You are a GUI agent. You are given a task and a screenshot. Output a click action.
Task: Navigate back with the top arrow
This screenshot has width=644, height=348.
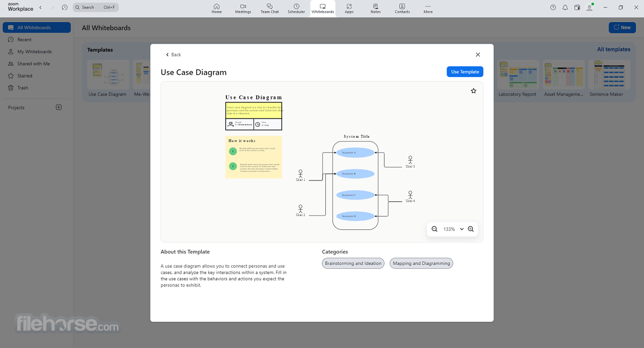tap(40, 7)
